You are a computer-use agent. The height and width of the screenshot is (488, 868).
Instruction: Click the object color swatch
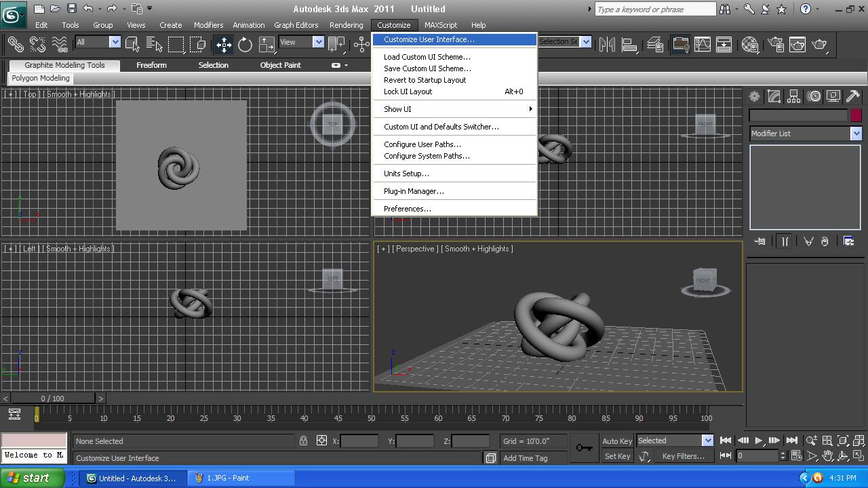(856, 115)
